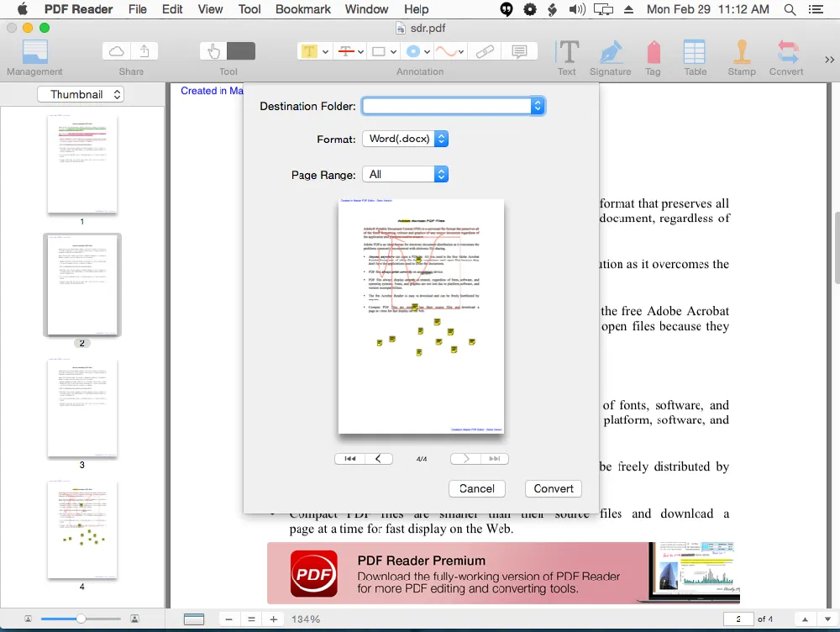This screenshot has height=632, width=840.
Task: Click the cloud share icon
Action: tap(118, 51)
